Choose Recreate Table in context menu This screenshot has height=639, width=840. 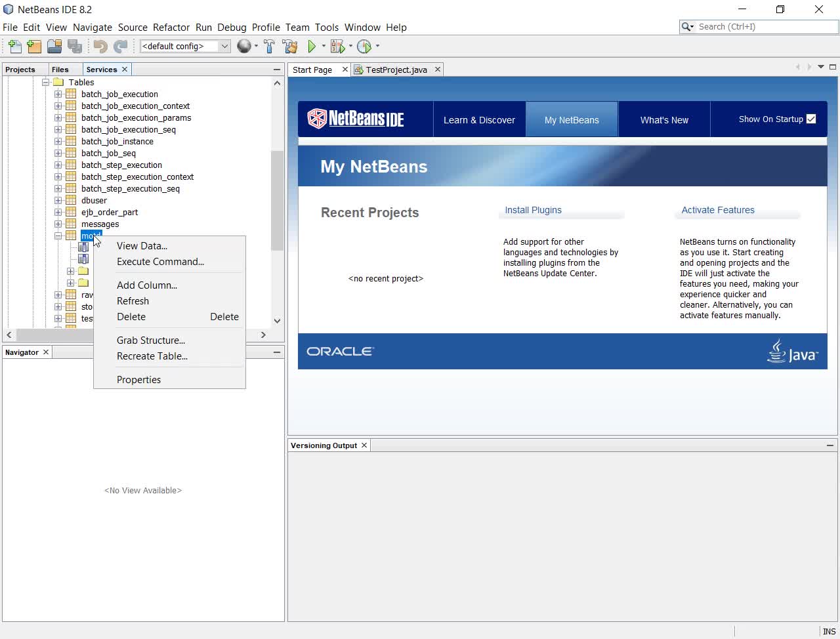169,356
